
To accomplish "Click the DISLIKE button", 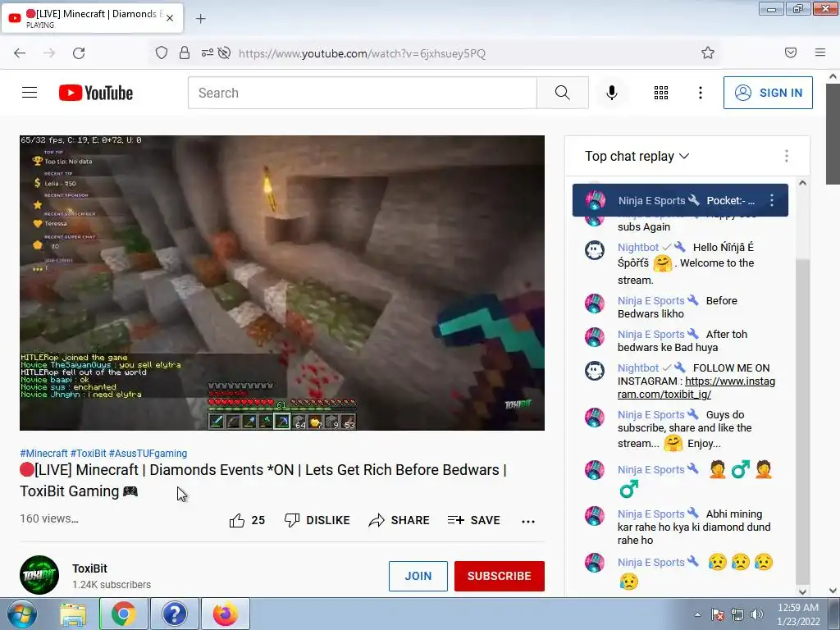I will 317,520.
